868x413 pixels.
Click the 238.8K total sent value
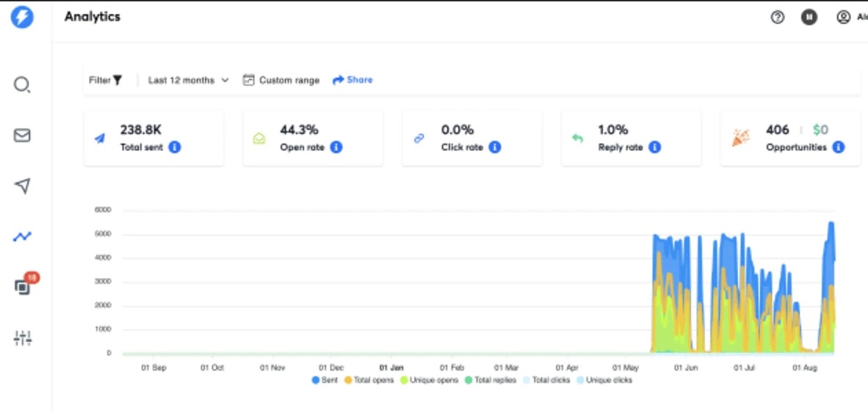click(x=140, y=130)
